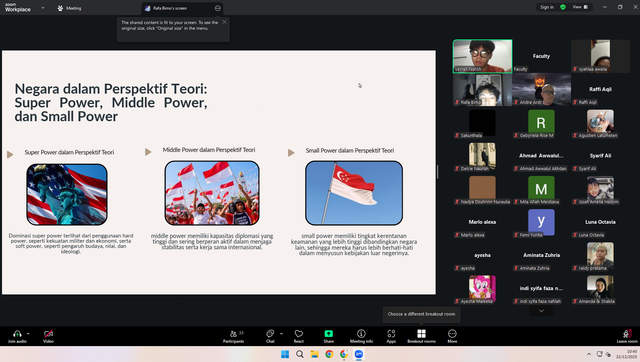The height and width of the screenshot is (362, 640).
Task: Click Ayesha Maleeka's pony avatar
Action: click(482, 288)
